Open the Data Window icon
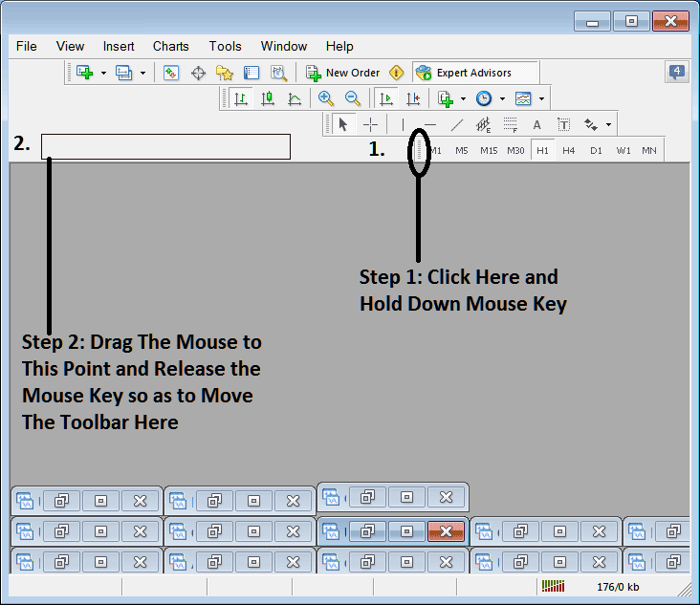700x605 pixels. coord(198,73)
